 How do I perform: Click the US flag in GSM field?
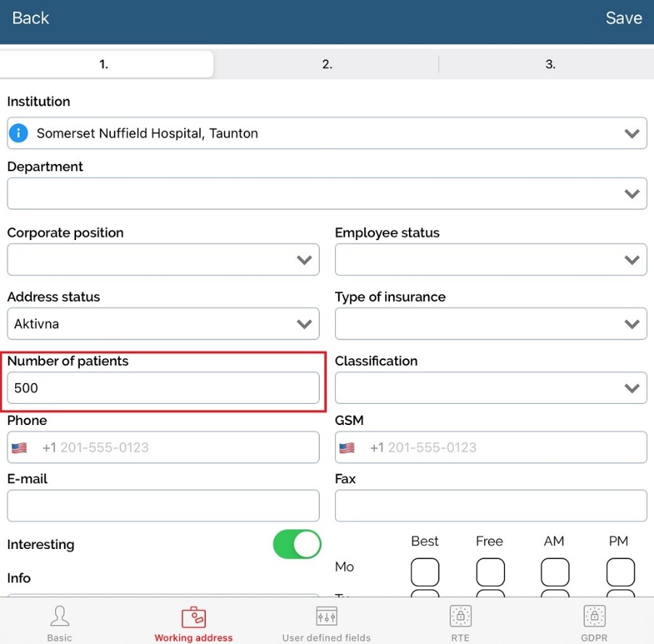click(347, 448)
